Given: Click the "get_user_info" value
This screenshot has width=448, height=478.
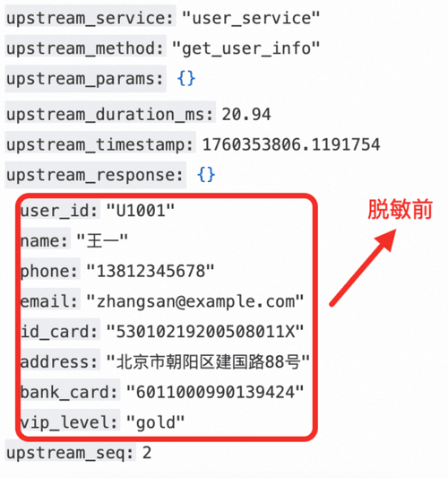Looking at the screenshot, I should click(246, 48).
